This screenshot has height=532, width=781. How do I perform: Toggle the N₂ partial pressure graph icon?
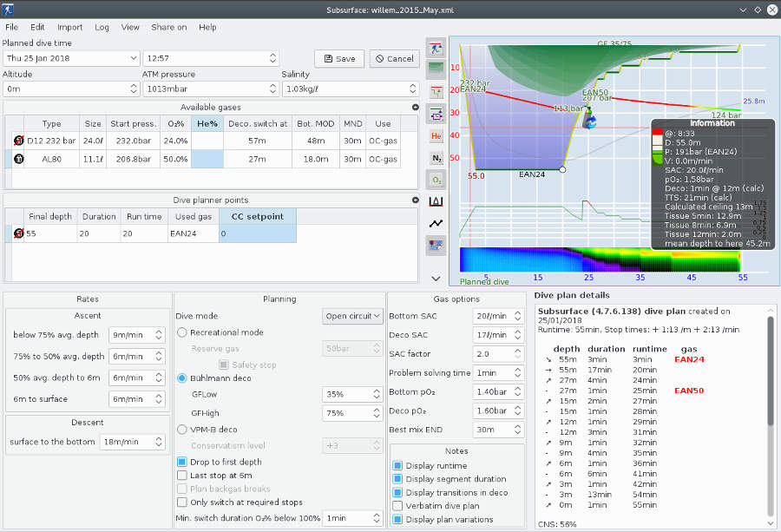click(436, 158)
